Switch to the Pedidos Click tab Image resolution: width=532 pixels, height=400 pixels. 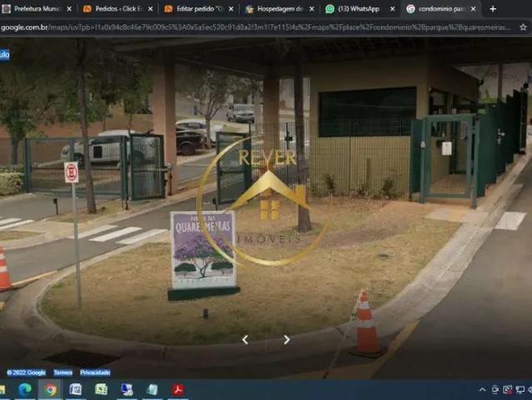pos(118,9)
